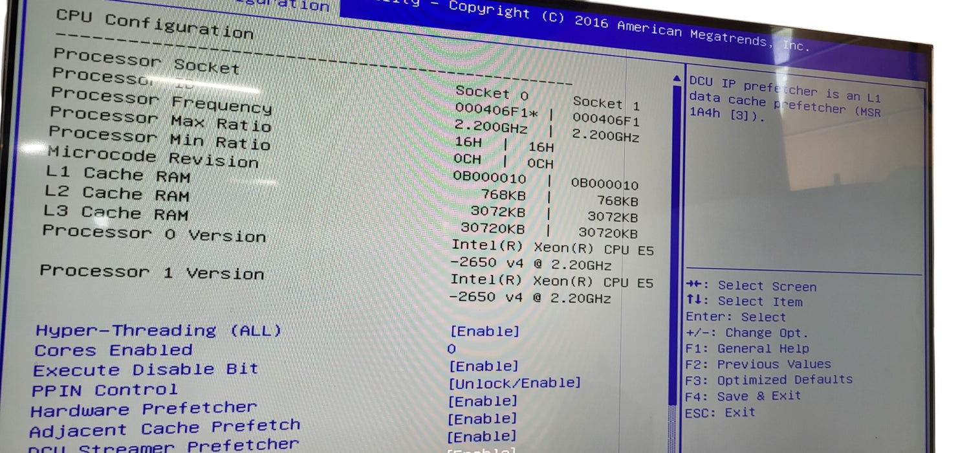
Task: Click the Socket 0 30720KB L3 value
Action: [493, 228]
